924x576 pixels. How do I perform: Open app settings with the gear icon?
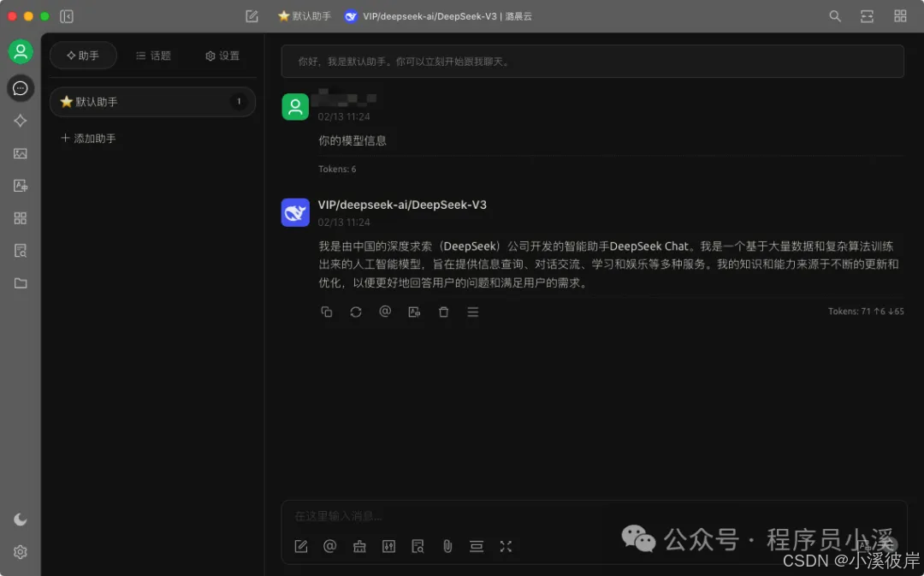tap(21, 552)
